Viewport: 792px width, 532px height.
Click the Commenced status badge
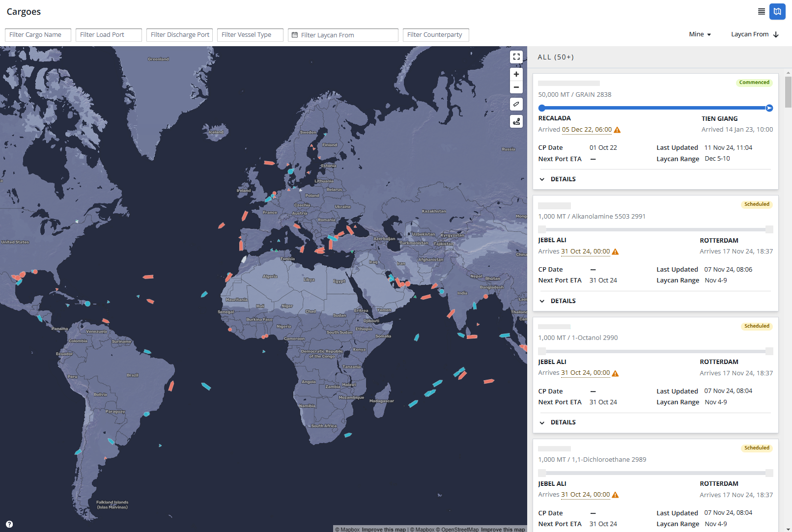[754, 82]
